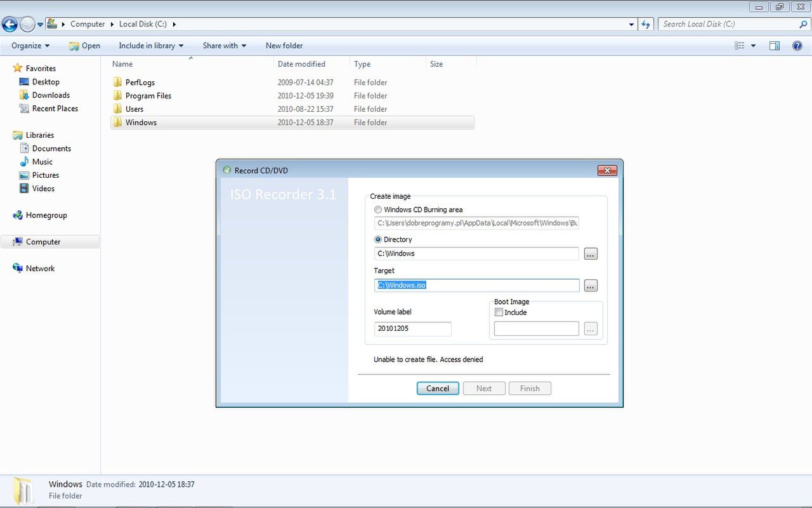
Task: Enable the Boot Image Include checkbox
Action: tap(499, 312)
